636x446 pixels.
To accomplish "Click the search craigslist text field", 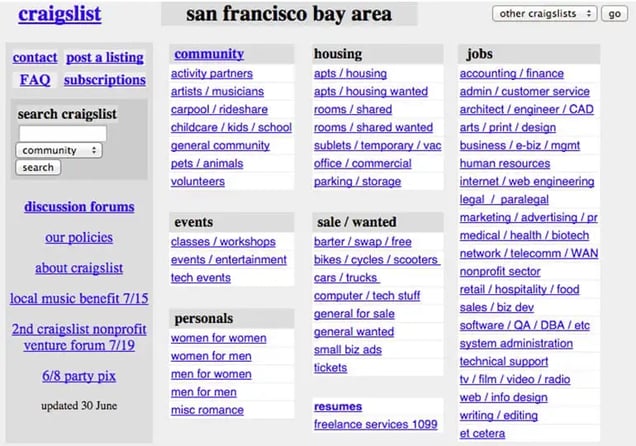I will pos(62,133).
